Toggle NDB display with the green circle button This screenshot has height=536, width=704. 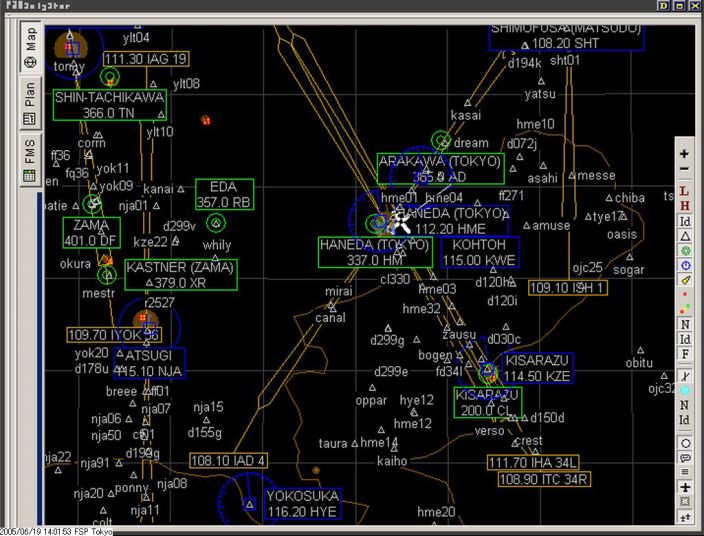pos(685,250)
